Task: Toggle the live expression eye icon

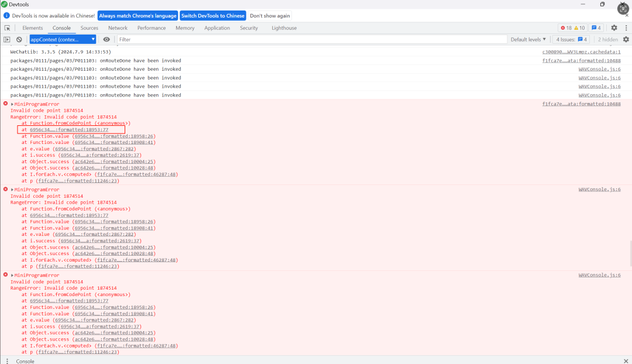Action: [107, 40]
